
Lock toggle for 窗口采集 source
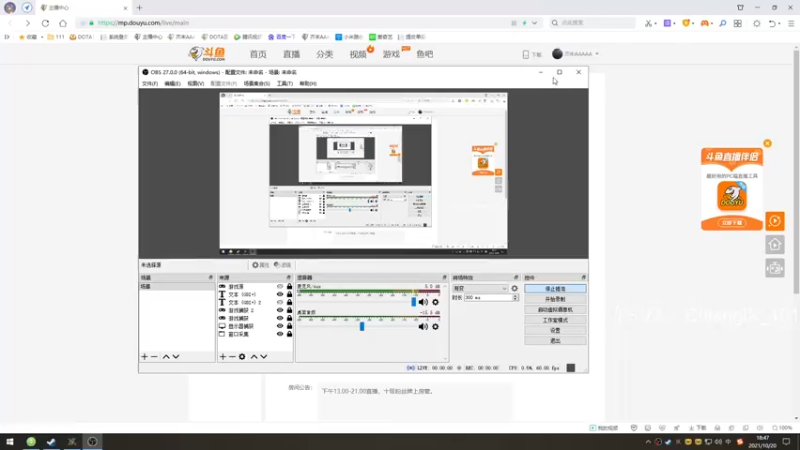289,334
